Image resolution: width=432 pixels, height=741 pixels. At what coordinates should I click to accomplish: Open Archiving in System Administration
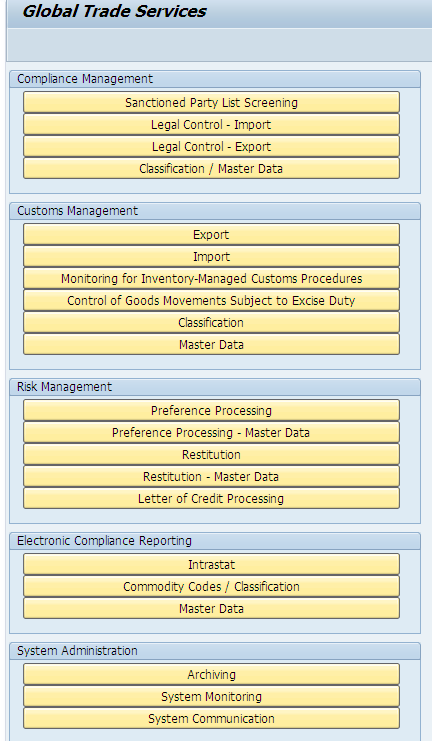click(x=211, y=674)
